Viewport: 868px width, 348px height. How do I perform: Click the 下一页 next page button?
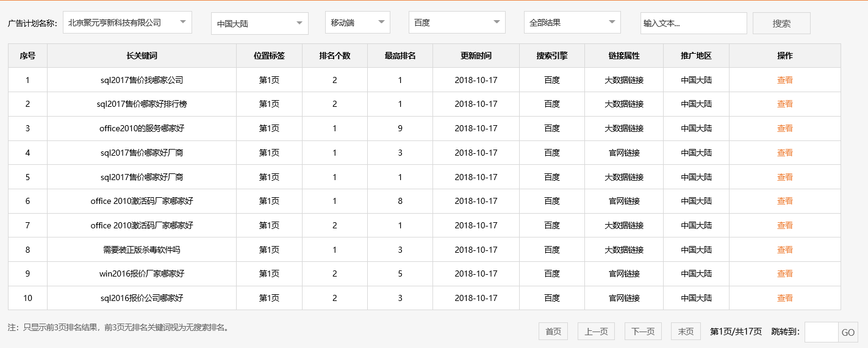pos(643,332)
